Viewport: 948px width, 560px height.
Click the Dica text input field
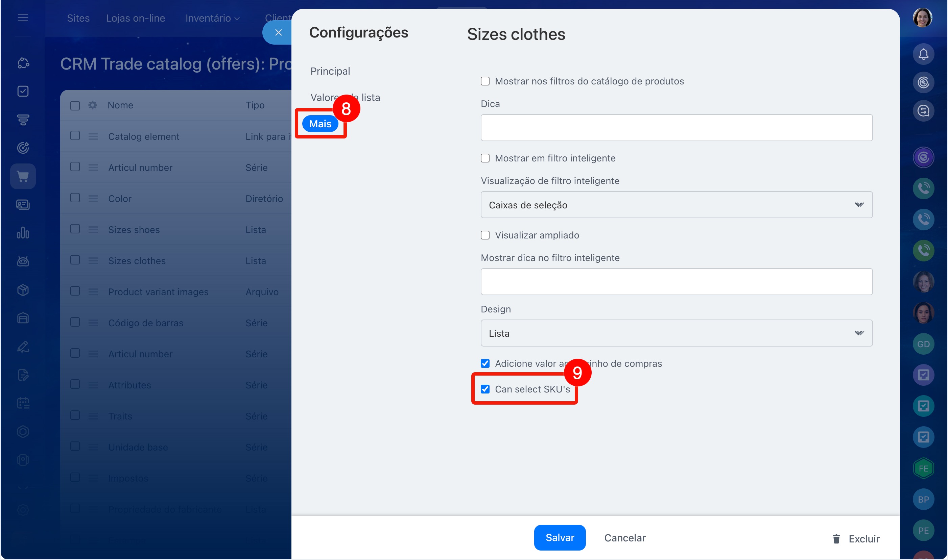click(676, 128)
